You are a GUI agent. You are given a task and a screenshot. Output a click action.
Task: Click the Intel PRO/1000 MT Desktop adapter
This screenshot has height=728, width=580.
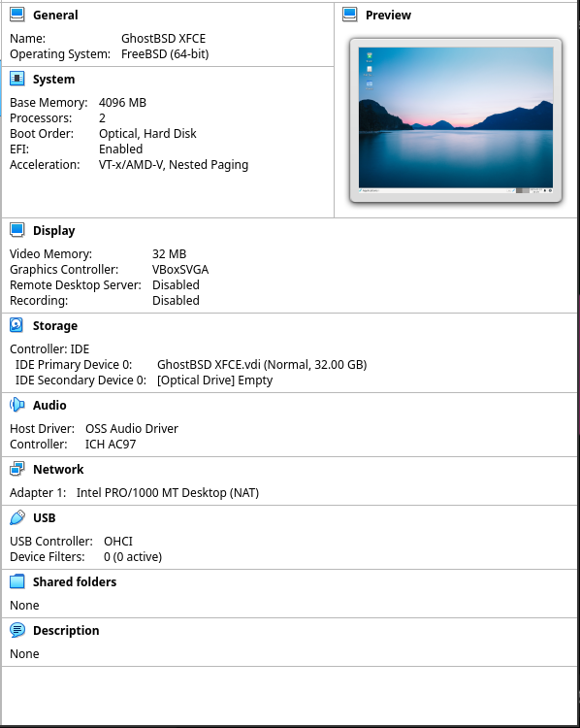point(168,492)
